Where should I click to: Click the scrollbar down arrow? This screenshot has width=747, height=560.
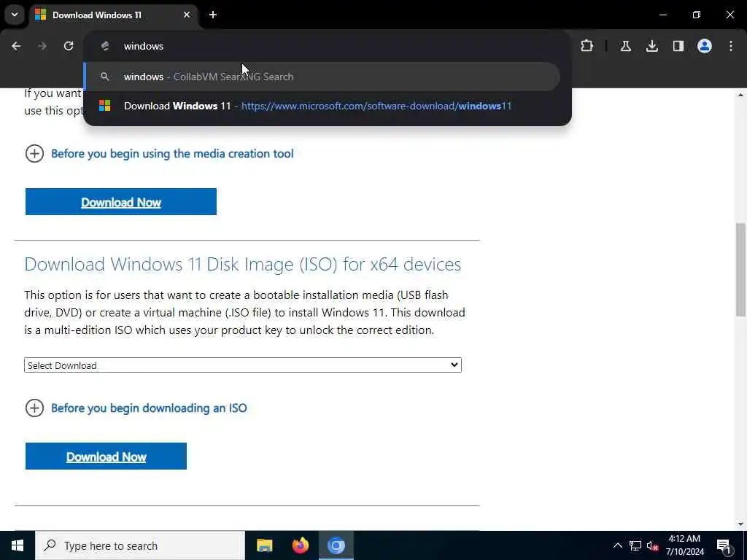740,524
